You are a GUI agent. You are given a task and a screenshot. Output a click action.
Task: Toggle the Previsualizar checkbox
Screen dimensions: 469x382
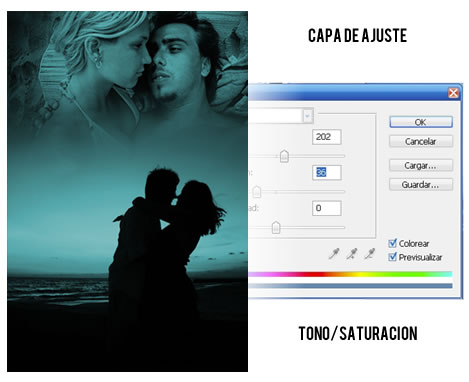pyautogui.click(x=393, y=257)
